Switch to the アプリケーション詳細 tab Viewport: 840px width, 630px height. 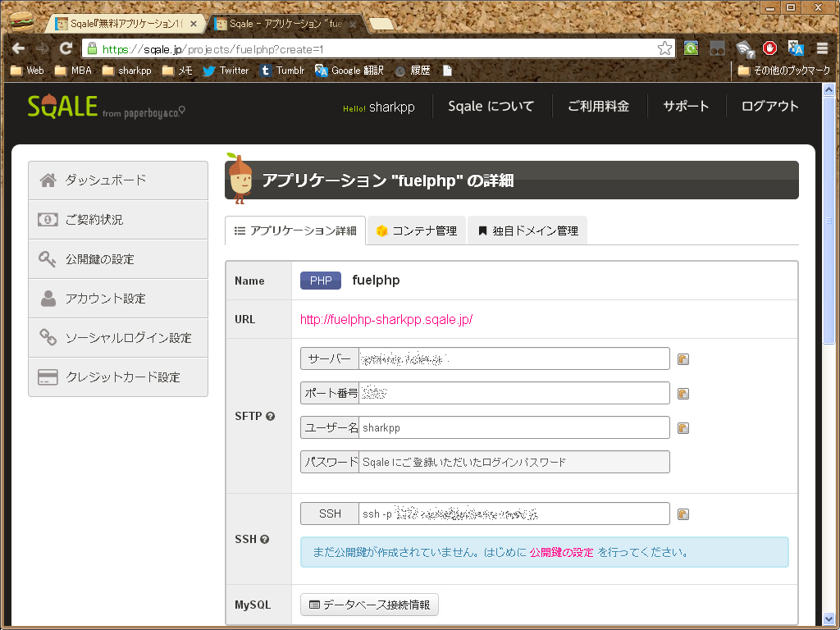(295, 231)
